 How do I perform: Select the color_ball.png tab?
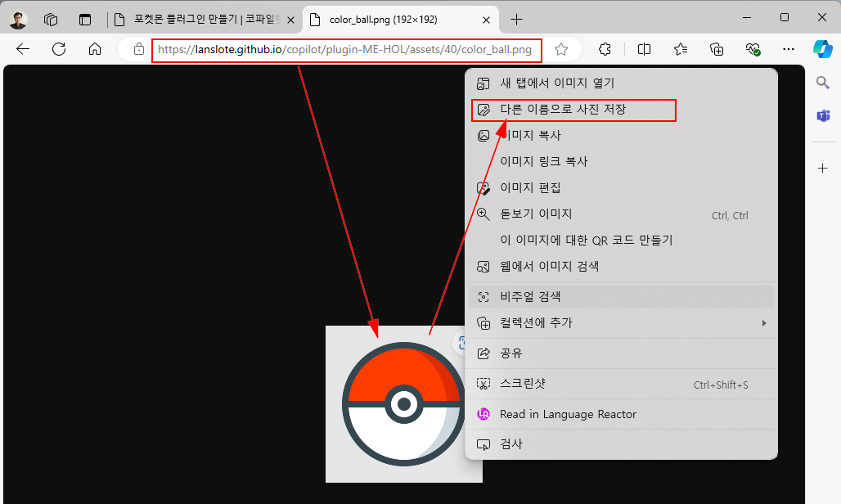(401, 20)
